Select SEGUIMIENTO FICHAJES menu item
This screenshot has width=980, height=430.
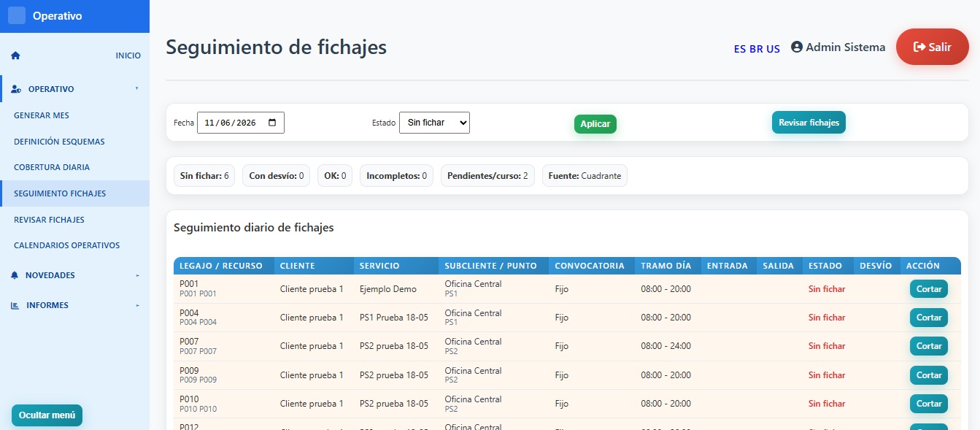74,193
